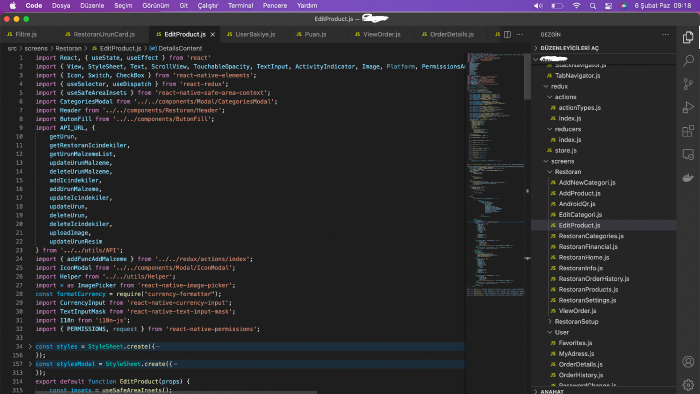Image resolution: width=700 pixels, height=394 pixels.
Task: Click the screens breadcrumb segment
Action: click(36, 48)
